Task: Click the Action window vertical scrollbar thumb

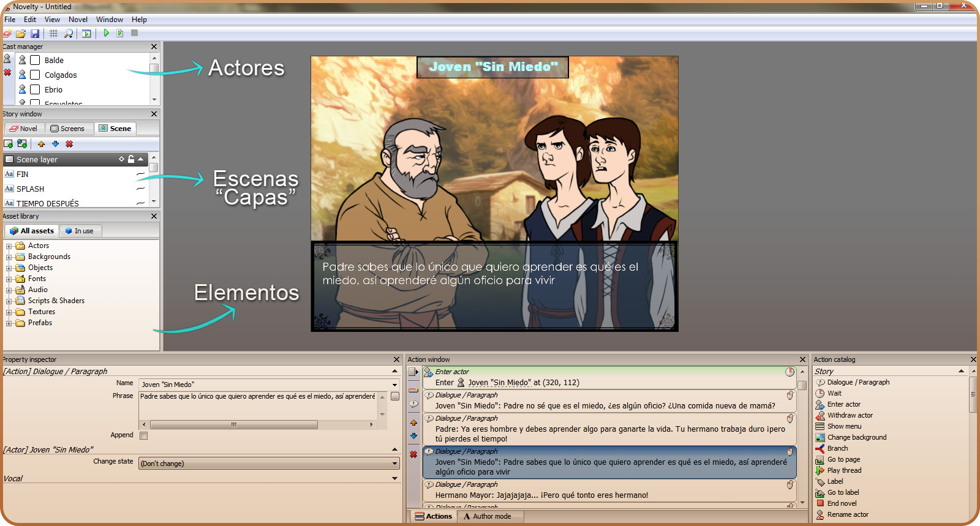Action: (x=802, y=385)
